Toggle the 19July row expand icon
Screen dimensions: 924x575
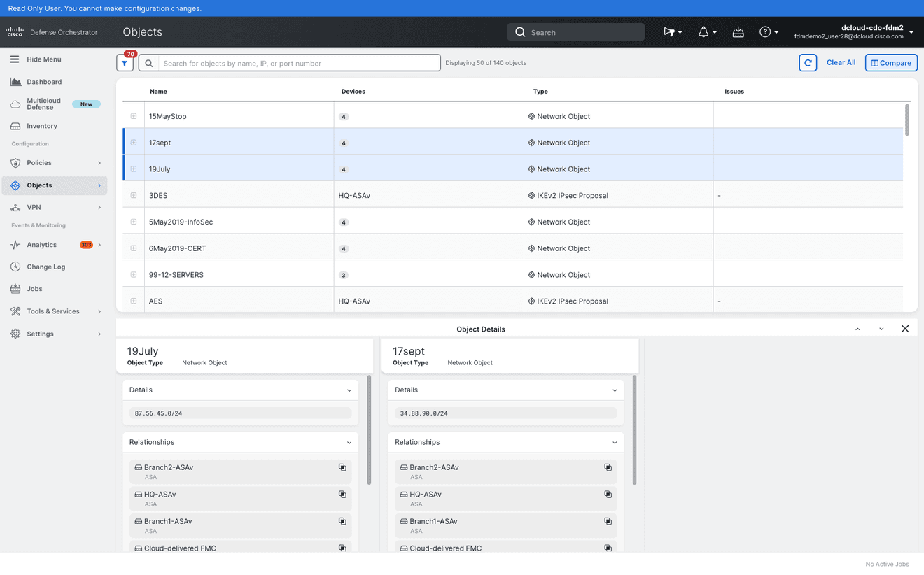(x=134, y=169)
